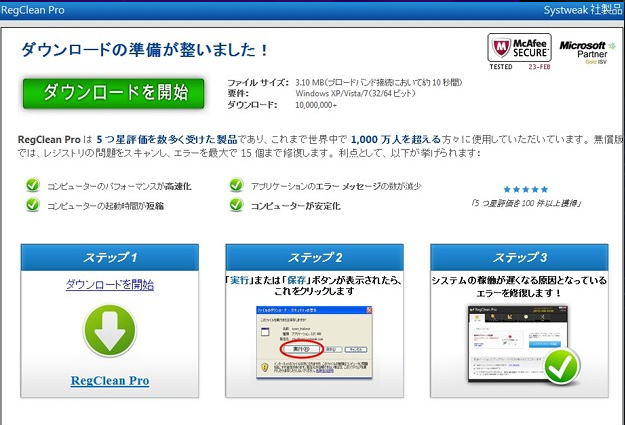Click the McAfee SECURE badge
Screen dimensions: 625x425
[519, 47]
